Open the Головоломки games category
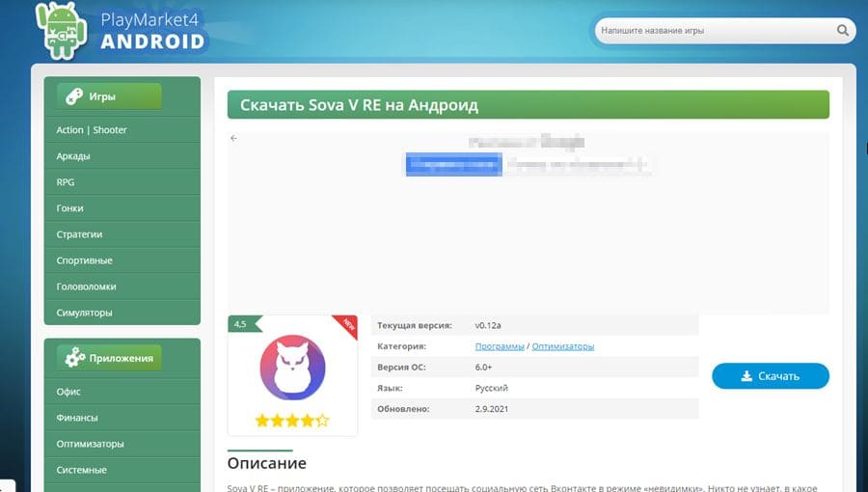868x492 pixels. 122,287
